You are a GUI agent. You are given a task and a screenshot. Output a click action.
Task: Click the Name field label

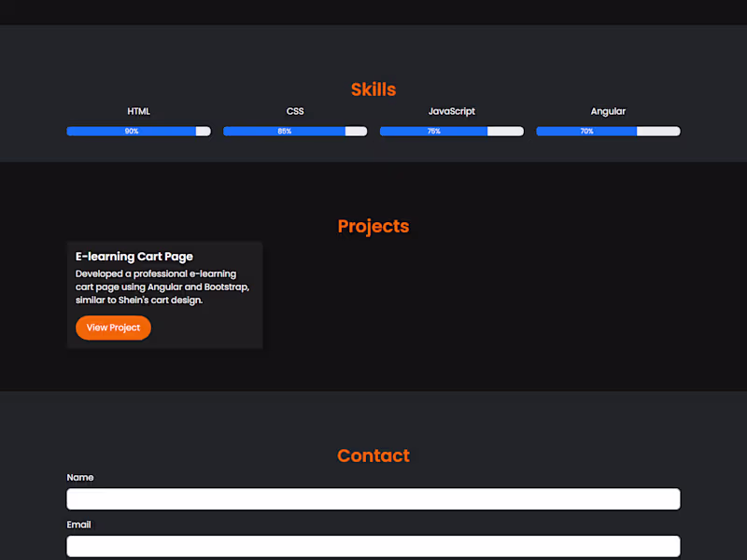coord(80,478)
